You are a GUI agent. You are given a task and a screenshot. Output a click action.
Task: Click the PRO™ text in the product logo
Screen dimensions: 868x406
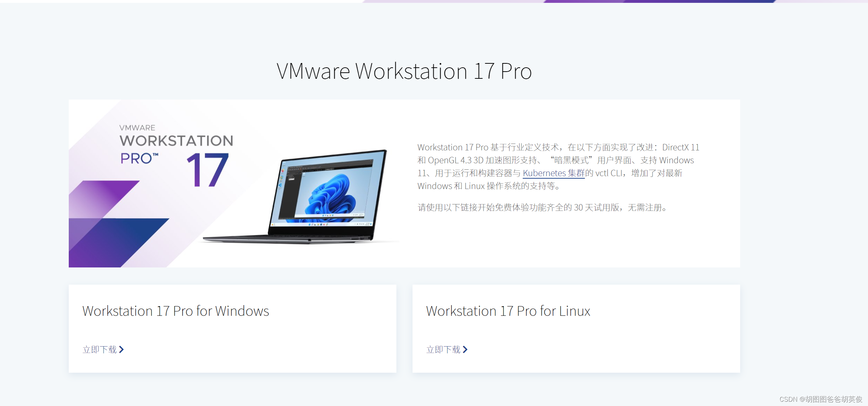(x=139, y=159)
